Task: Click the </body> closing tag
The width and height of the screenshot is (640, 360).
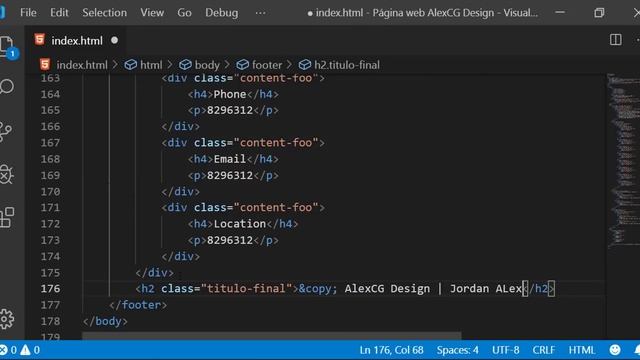Action: 105,321
